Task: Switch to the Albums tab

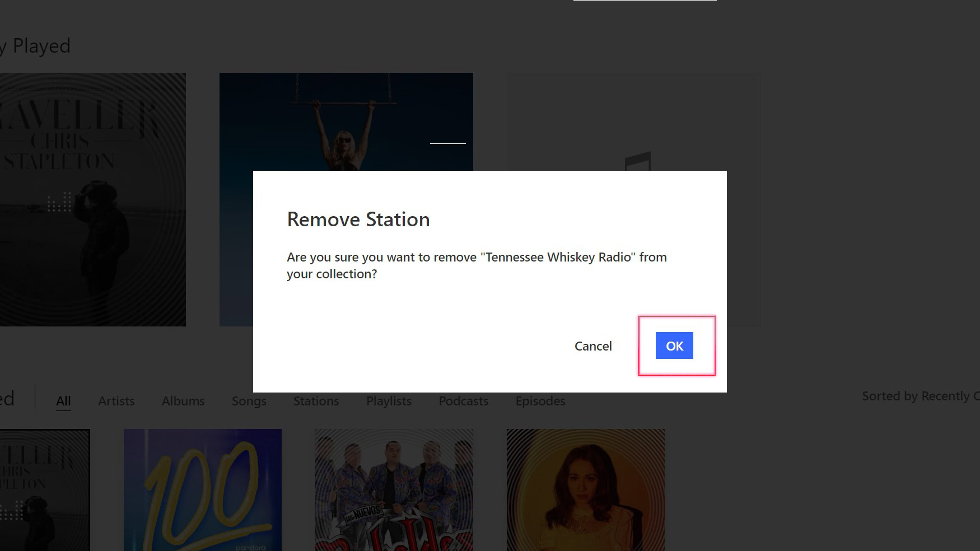Action: pos(183,401)
